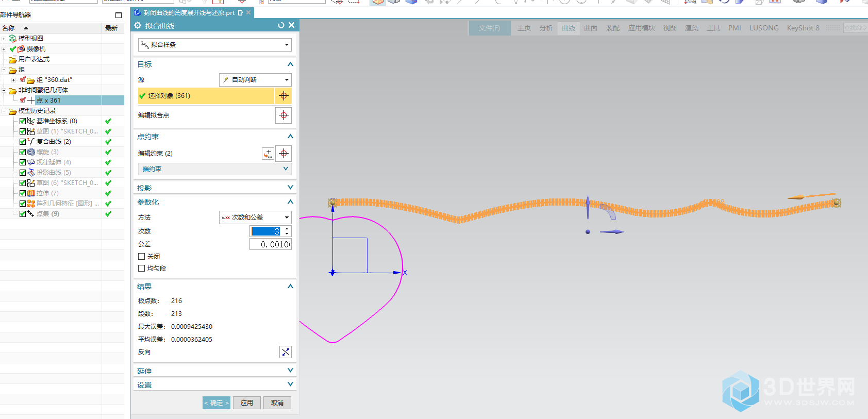Click the add constraint point icon in 编辑约束 row
This screenshot has height=419, width=868.
coord(268,154)
